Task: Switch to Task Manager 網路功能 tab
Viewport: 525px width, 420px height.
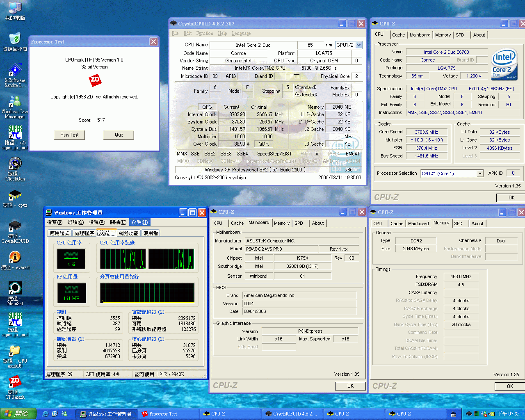Action: coord(128,233)
